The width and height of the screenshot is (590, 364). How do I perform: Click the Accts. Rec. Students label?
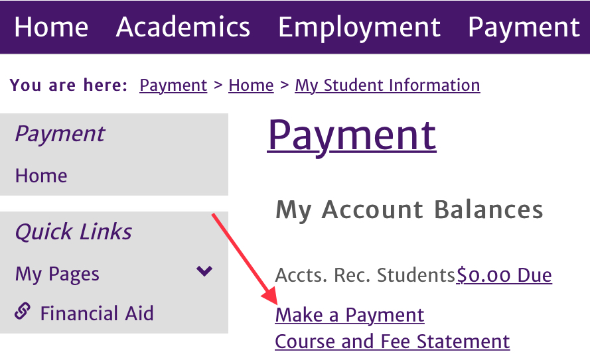[x=365, y=275]
